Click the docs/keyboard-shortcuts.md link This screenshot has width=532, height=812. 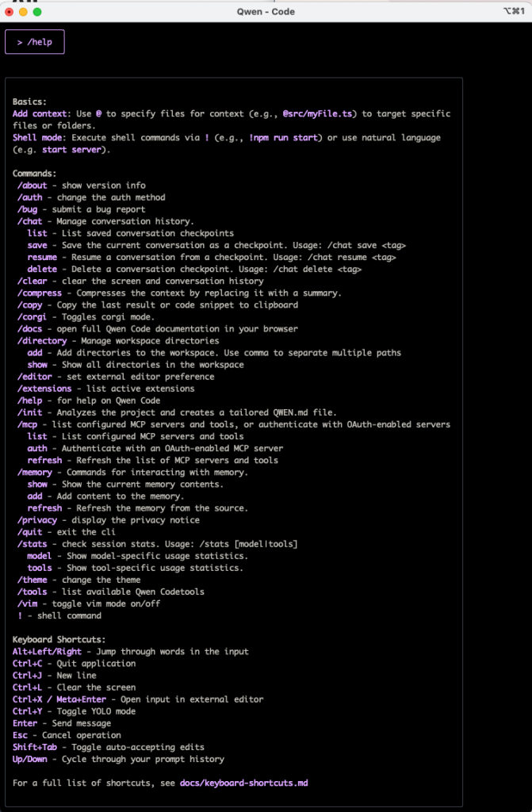pyautogui.click(x=243, y=783)
